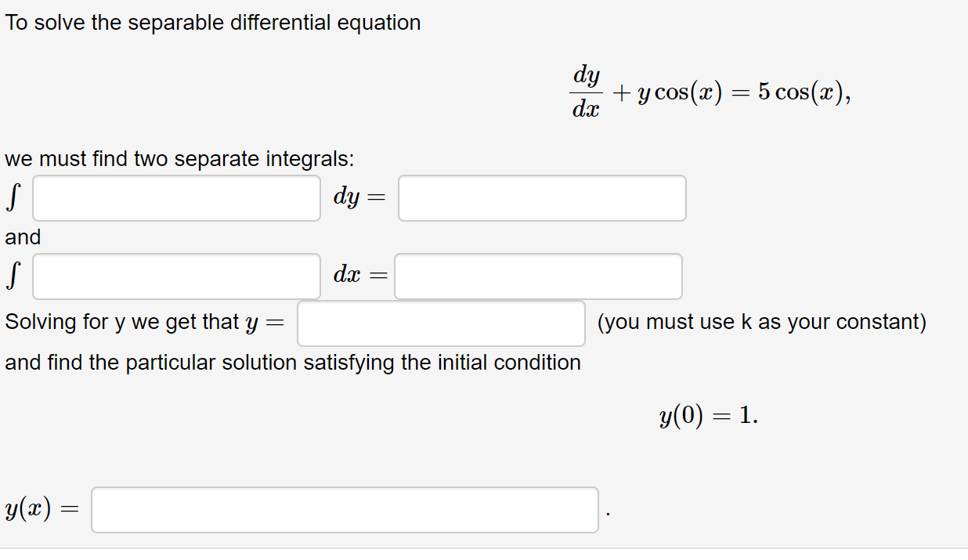Click the integrand input box before dy
968x560 pixels.
[x=175, y=198]
